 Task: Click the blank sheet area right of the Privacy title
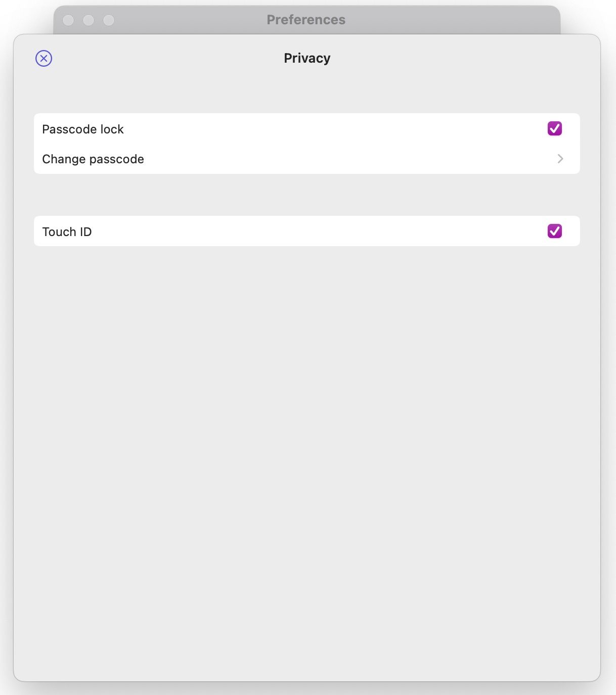click(455, 58)
